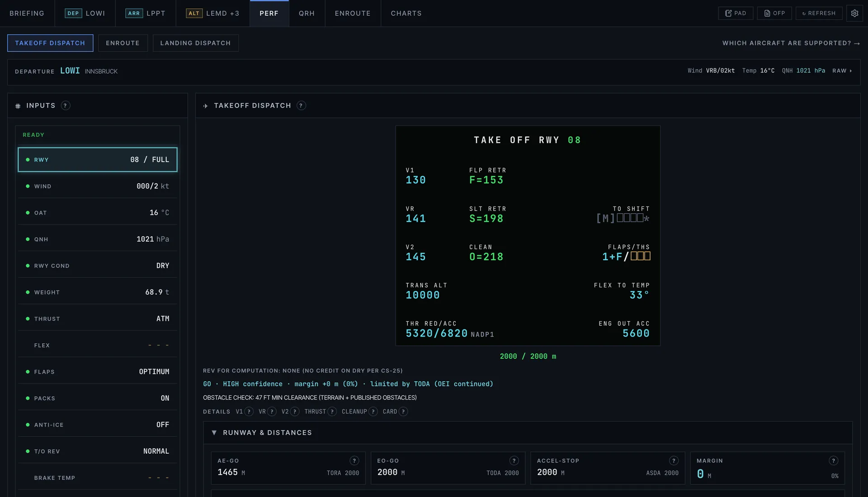Select the PERF tab
Screen dimensions: 868x497
point(269,14)
